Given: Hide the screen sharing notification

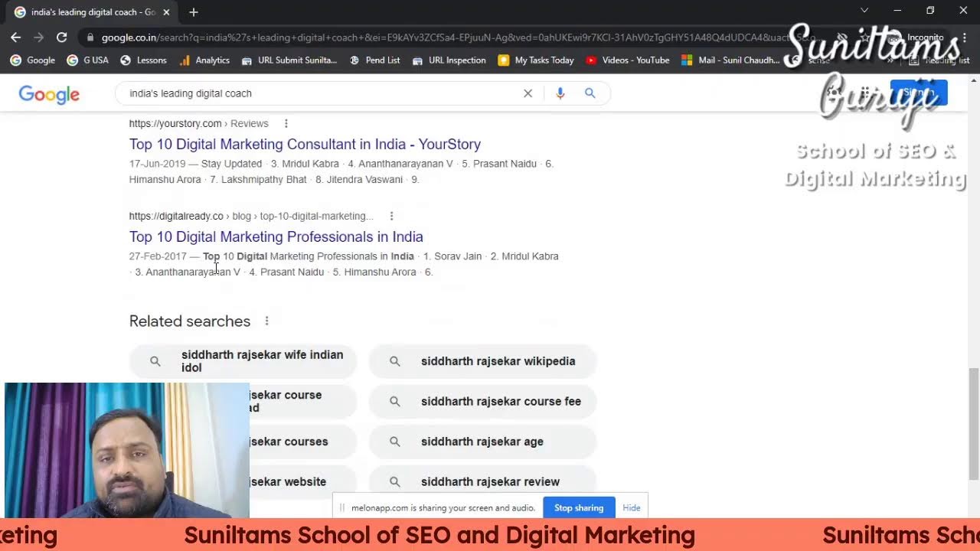Looking at the screenshot, I should coord(632,507).
